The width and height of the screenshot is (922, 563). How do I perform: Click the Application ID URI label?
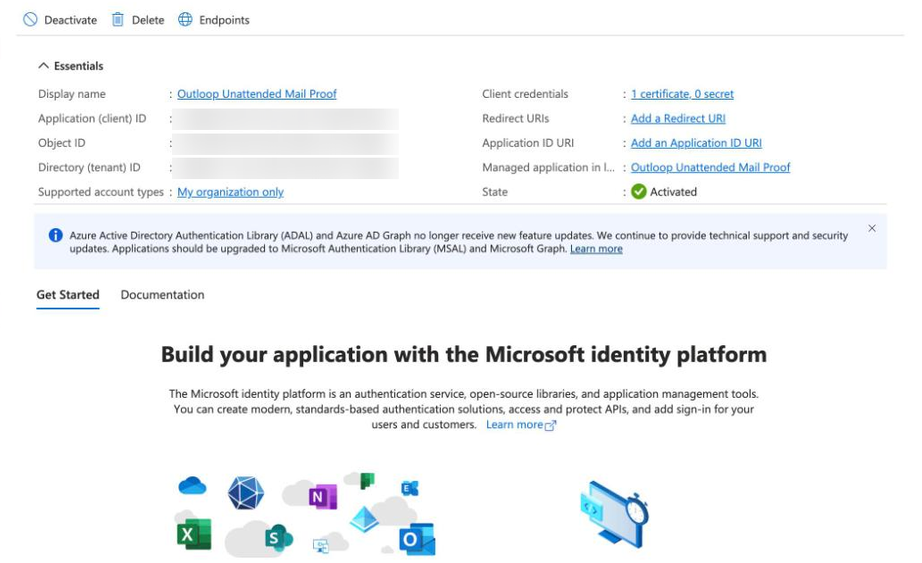[528, 143]
